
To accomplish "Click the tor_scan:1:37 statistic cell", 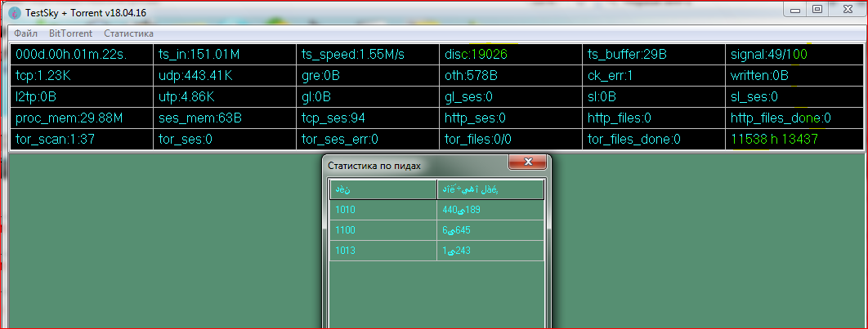I will click(82, 140).
